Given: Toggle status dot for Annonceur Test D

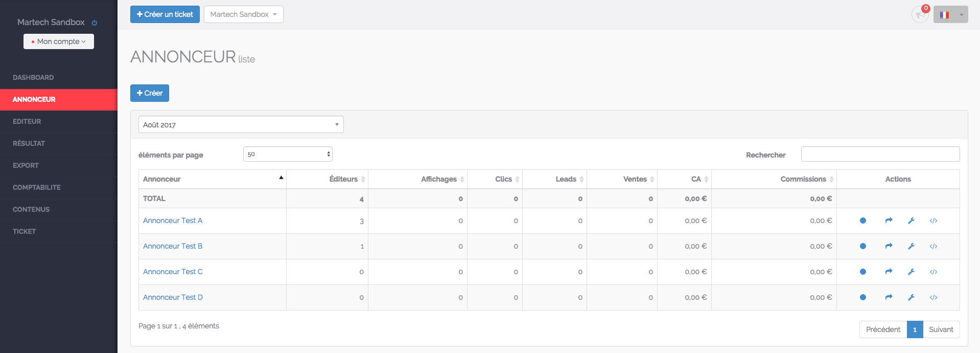Looking at the screenshot, I should click(863, 297).
